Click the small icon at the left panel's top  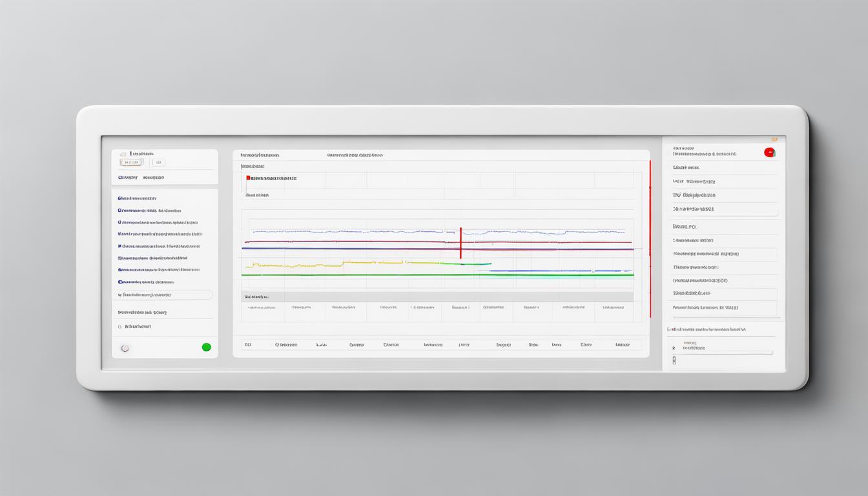click(123, 154)
